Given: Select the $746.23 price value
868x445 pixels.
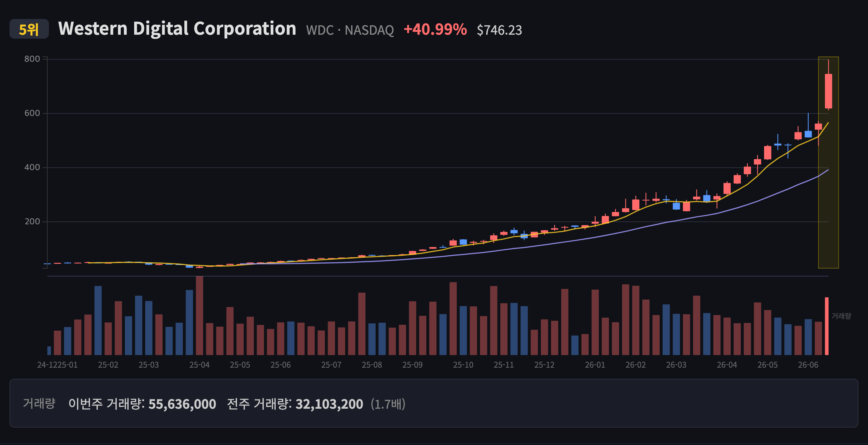Looking at the screenshot, I should click(499, 30).
